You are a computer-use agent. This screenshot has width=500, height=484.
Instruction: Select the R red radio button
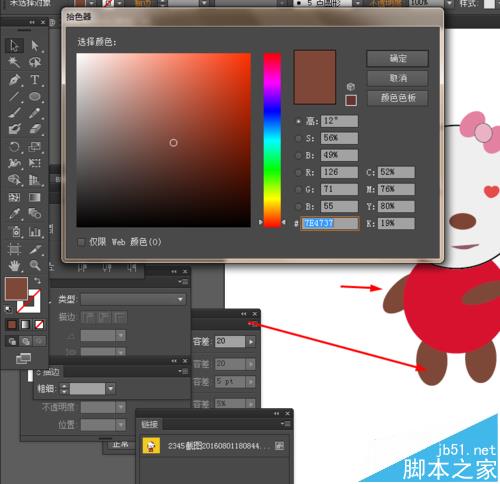coord(298,172)
